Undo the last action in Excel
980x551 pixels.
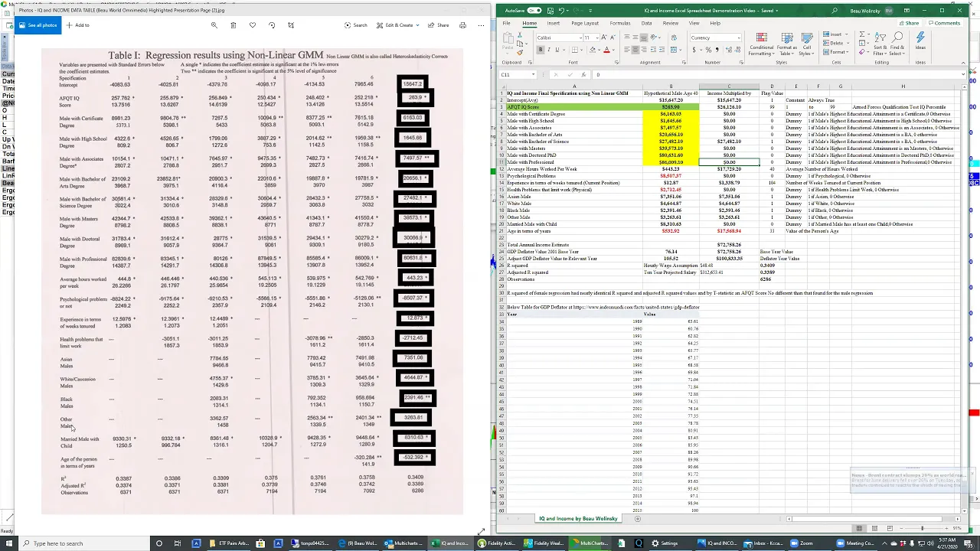tap(561, 11)
